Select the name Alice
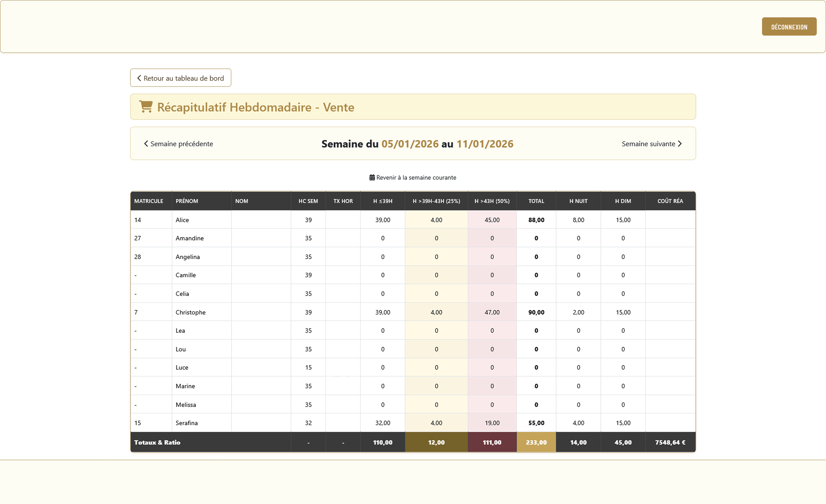Image resolution: width=826 pixels, height=504 pixels. [182, 220]
